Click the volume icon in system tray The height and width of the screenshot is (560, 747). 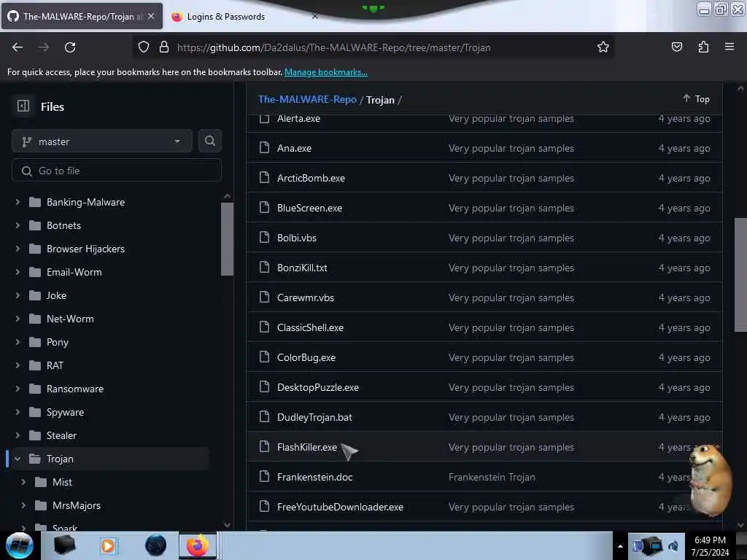tap(673, 546)
